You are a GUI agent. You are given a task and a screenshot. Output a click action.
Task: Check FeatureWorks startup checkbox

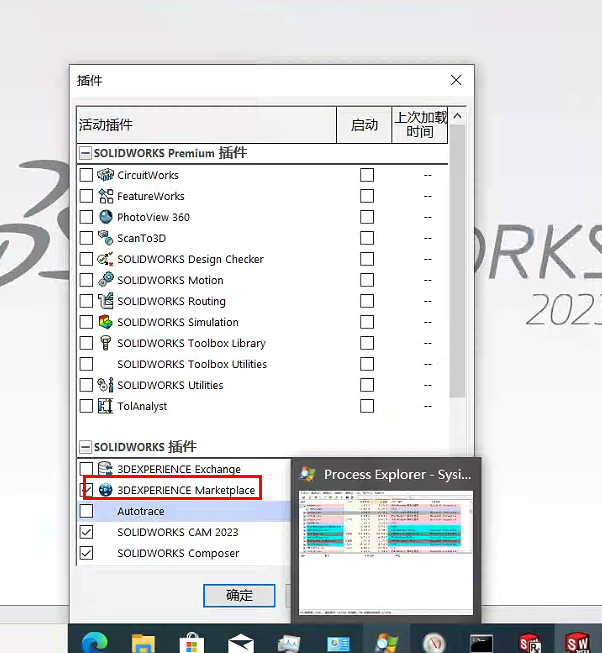click(367, 196)
